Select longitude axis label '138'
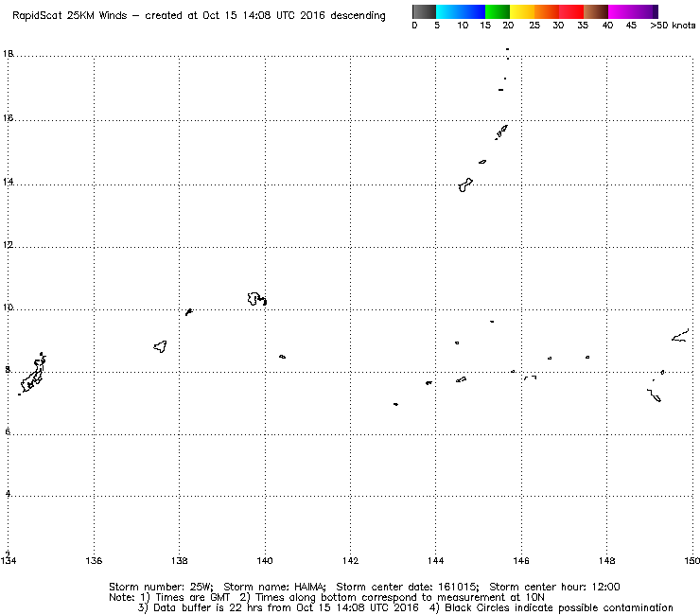 [x=180, y=560]
